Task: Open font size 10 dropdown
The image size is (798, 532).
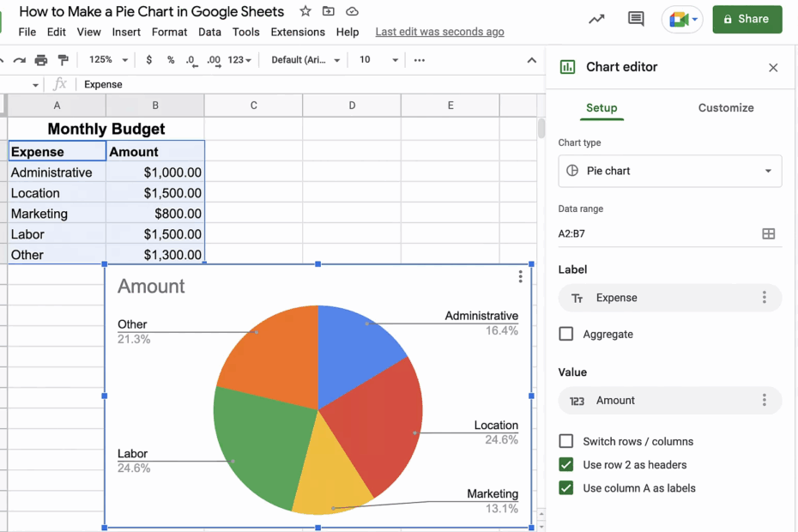Action: (378, 60)
